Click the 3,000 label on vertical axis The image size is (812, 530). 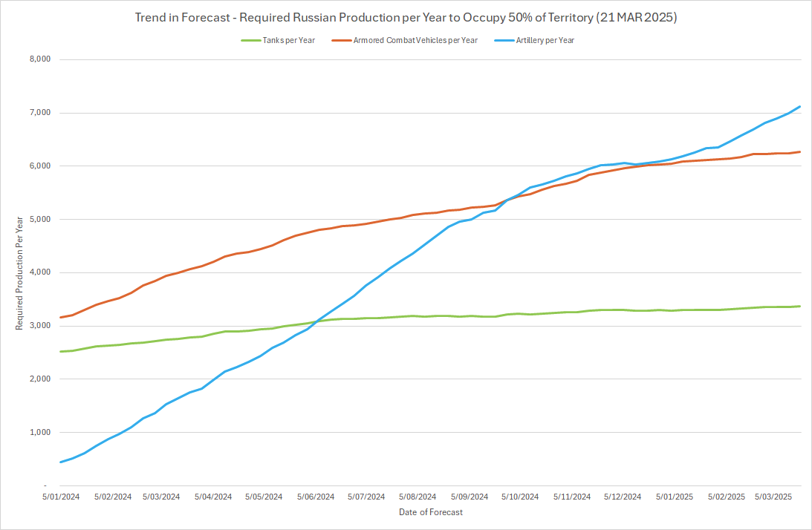coord(38,326)
